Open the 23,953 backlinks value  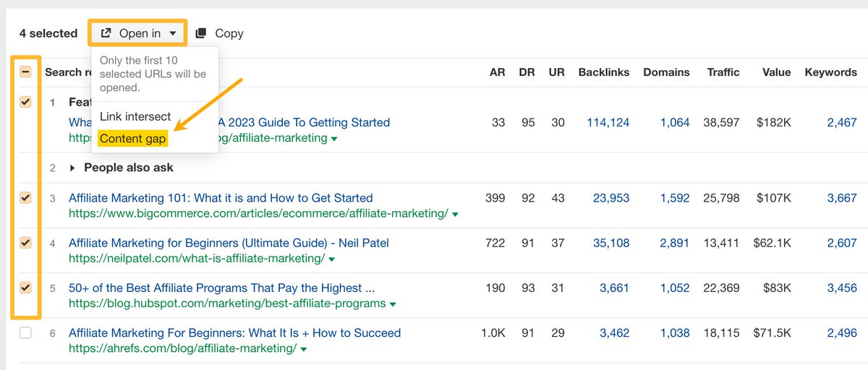tap(611, 198)
